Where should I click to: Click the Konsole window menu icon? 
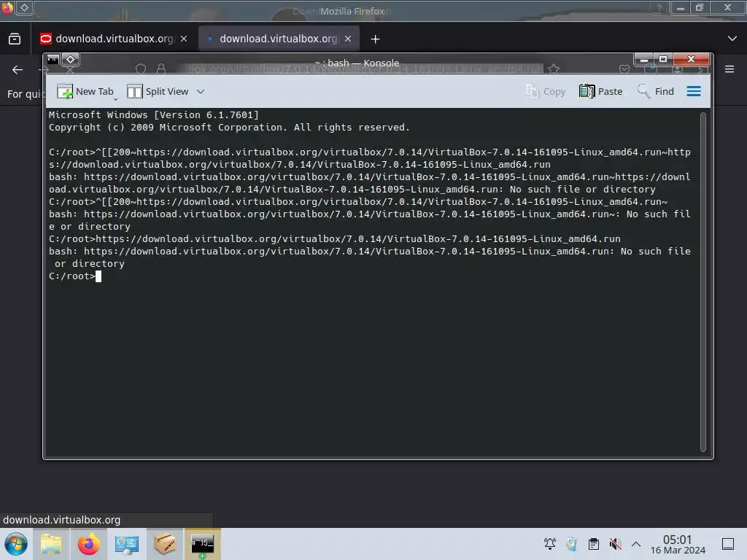click(x=53, y=60)
